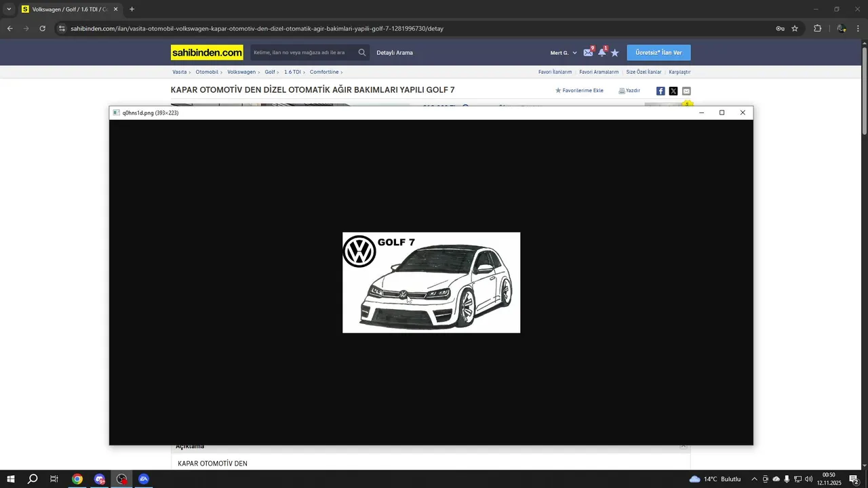Open Favori Aramalarım
This screenshot has height=488, width=868.
pyautogui.click(x=599, y=72)
